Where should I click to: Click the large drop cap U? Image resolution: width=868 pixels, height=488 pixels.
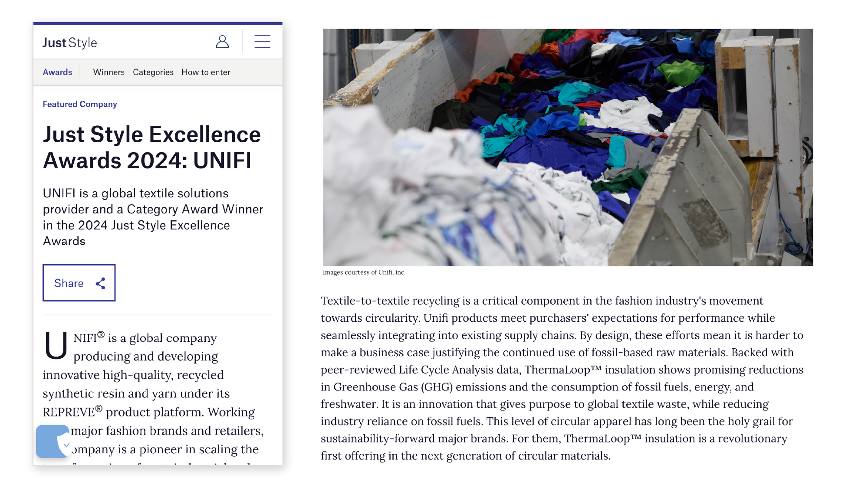(x=56, y=346)
